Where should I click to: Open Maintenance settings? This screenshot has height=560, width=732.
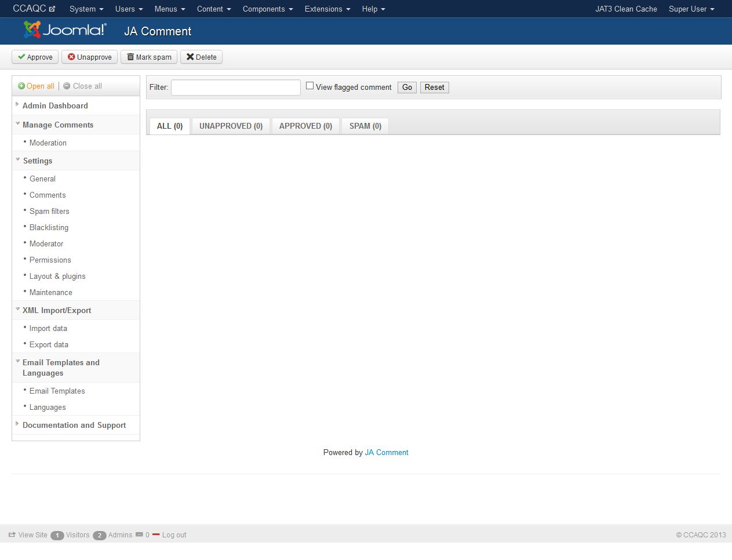pos(51,292)
